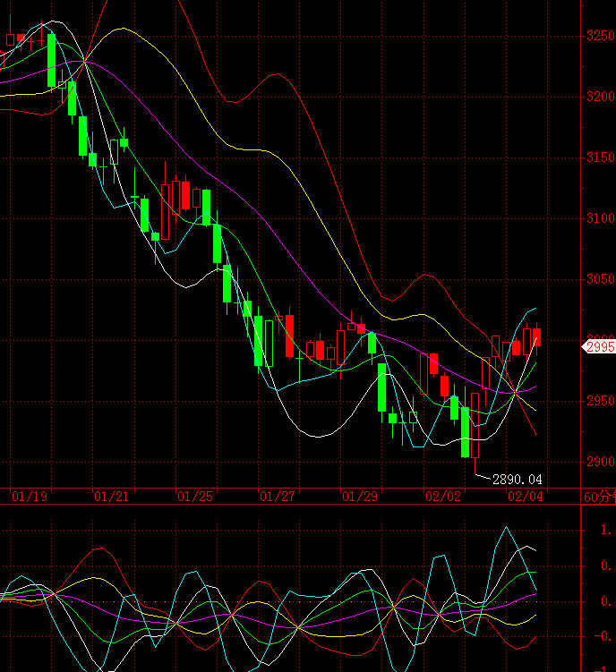The image size is (616, 672).
Task: Click the 3100 price axis label
Action: [x=601, y=218]
